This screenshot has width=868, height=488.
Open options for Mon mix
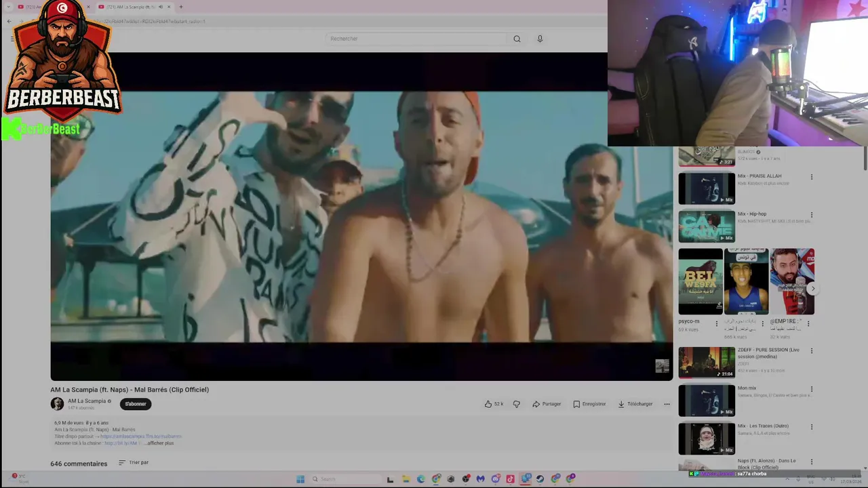click(x=812, y=389)
